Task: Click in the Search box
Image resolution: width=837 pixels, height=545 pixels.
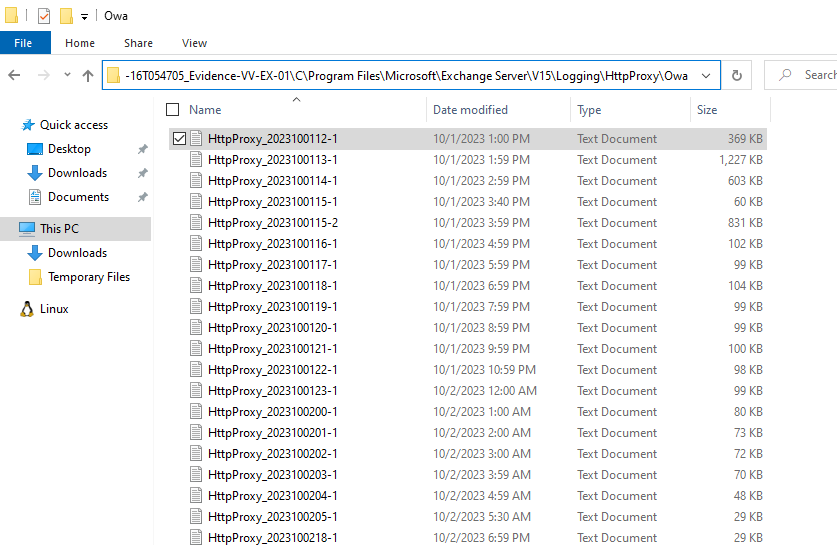Action: point(801,75)
